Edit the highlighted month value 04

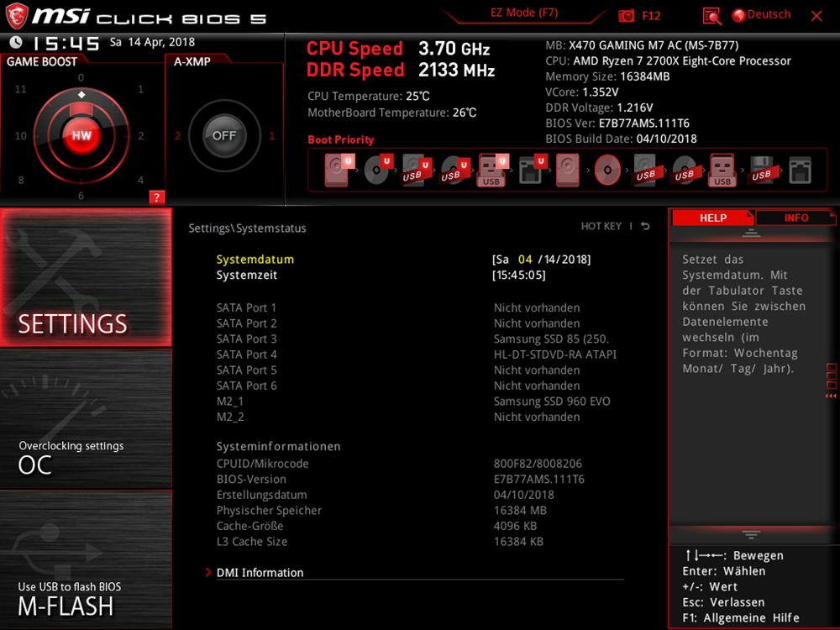click(525, 260)
